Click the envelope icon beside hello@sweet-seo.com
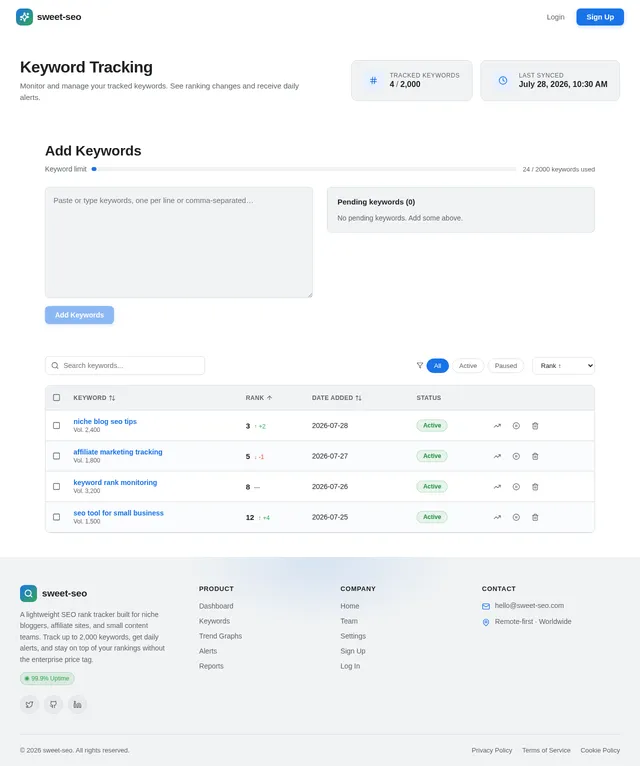Viewport: 640px width, 766px height. click(x=486, y=606)
